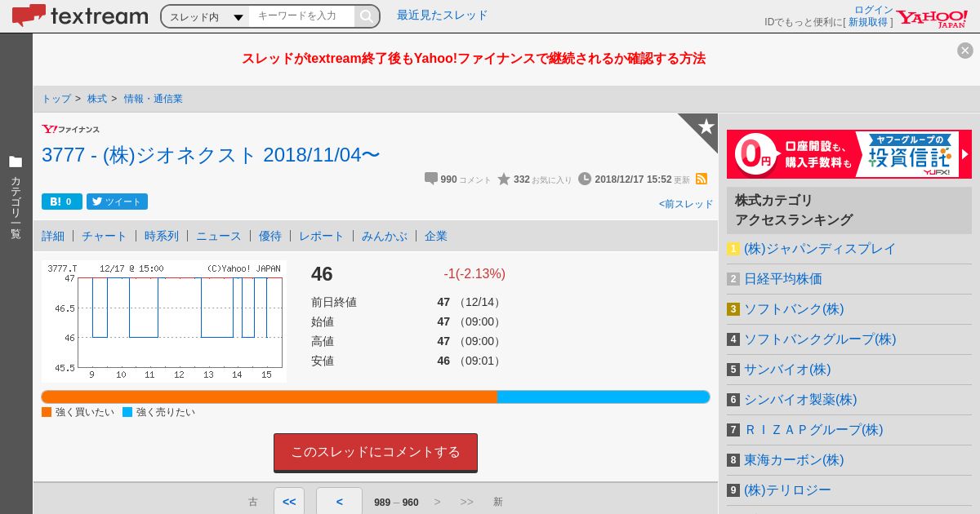Viewport: 980px width, 514px height.
Task: Click the clock icon by update time
Action: pos(585,179)
